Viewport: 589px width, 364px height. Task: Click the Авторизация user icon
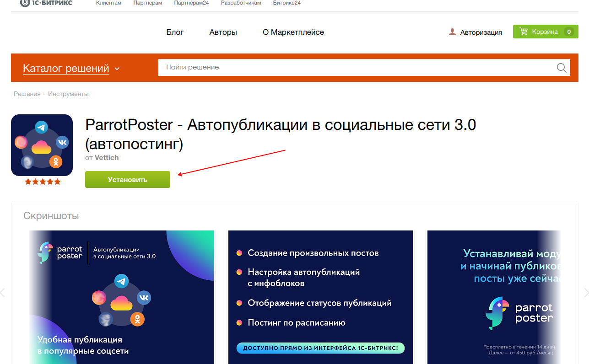(x=452, y=32)
